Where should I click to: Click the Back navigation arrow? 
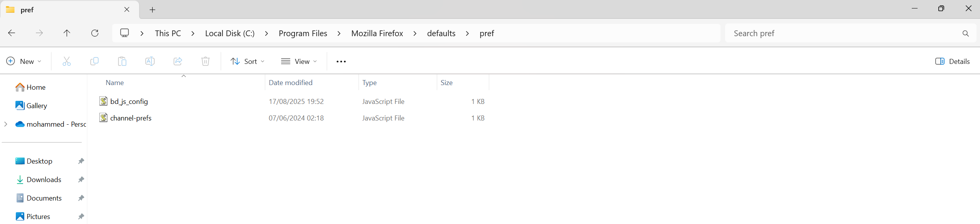12,33
